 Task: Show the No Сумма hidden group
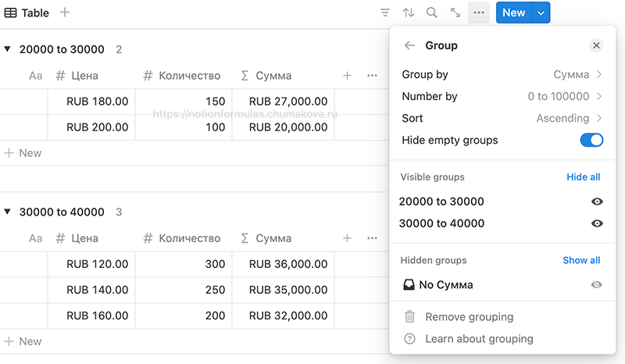pos(597,284)
